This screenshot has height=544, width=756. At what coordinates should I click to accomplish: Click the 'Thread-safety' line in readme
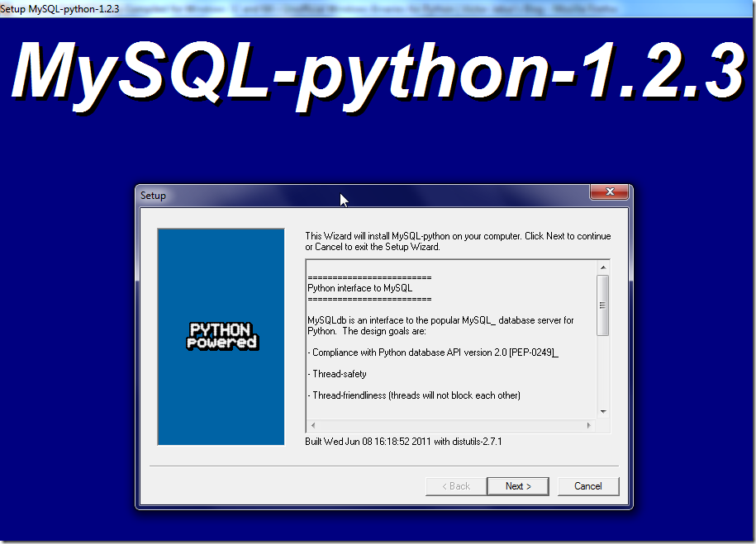click(x=337, y=374)
